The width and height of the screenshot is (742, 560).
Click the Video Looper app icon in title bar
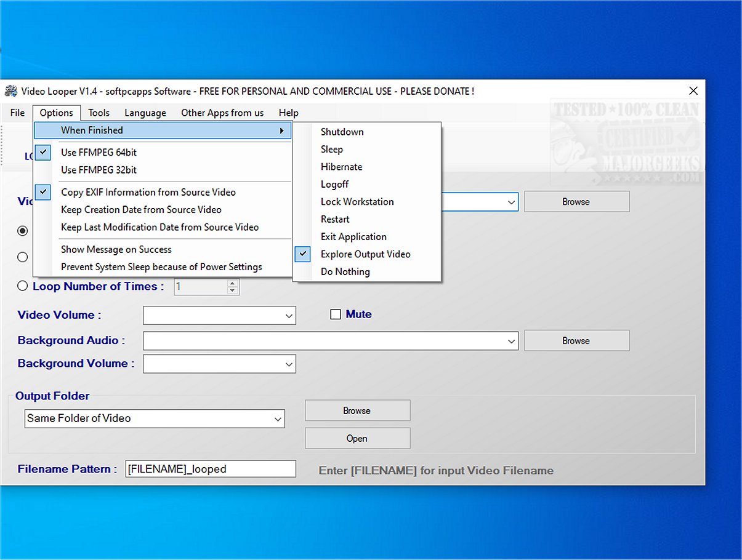(x=11, y=91)
